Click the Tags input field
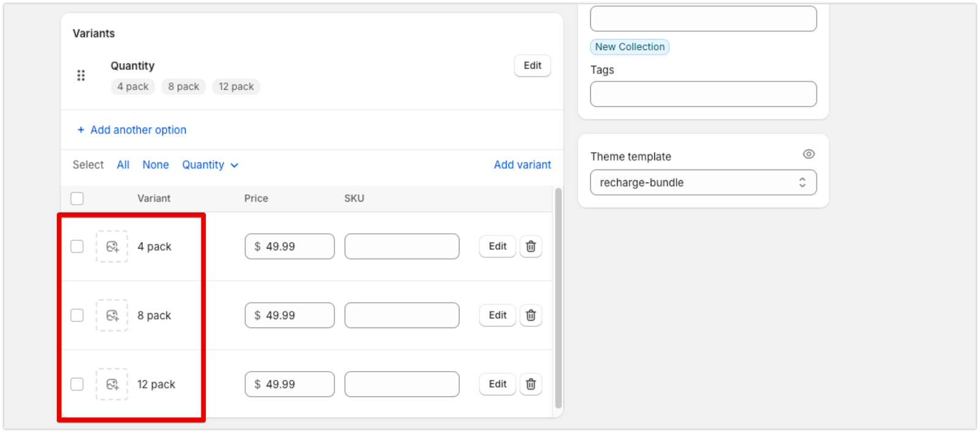 [703, 94]
